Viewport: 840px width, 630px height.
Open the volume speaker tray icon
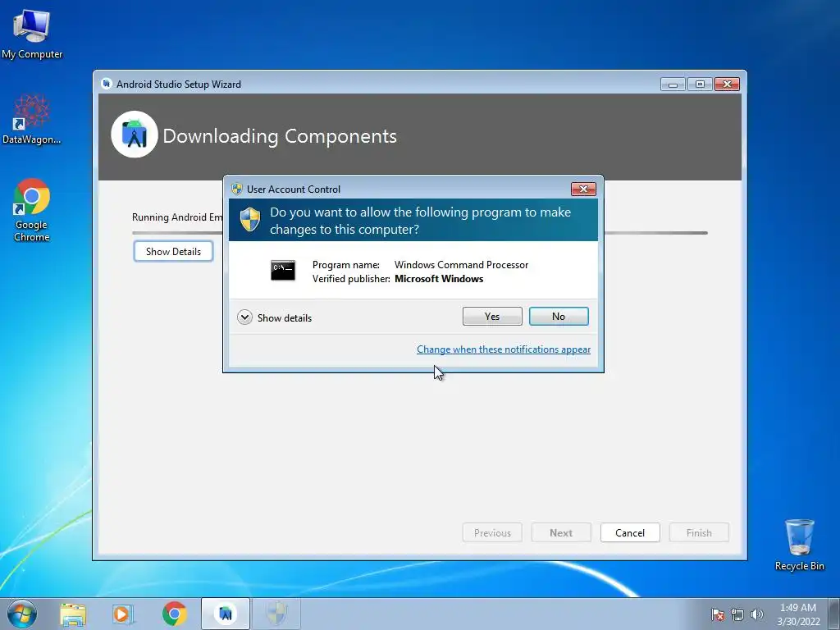[757, 614]
